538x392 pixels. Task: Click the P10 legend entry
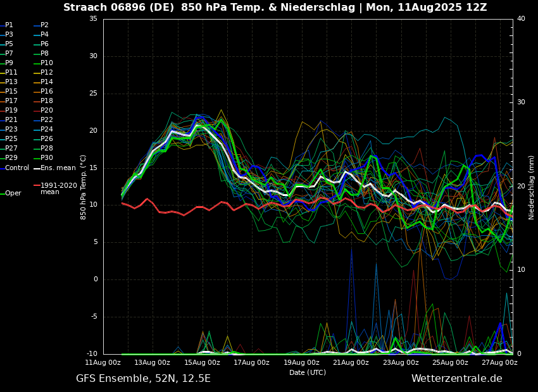pos(47,63)
